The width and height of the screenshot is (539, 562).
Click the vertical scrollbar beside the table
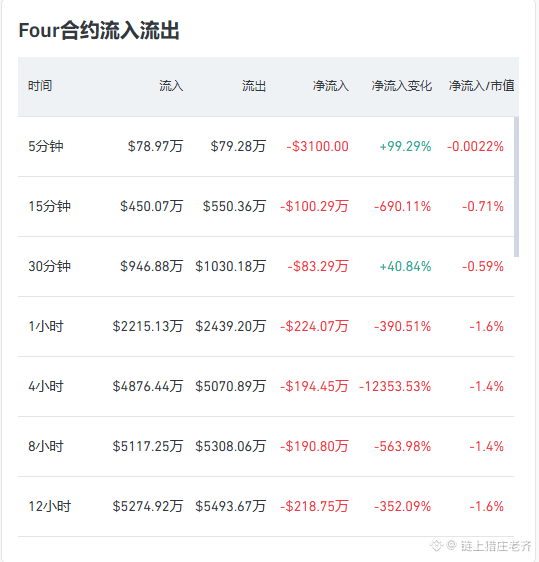coord(516,187)
